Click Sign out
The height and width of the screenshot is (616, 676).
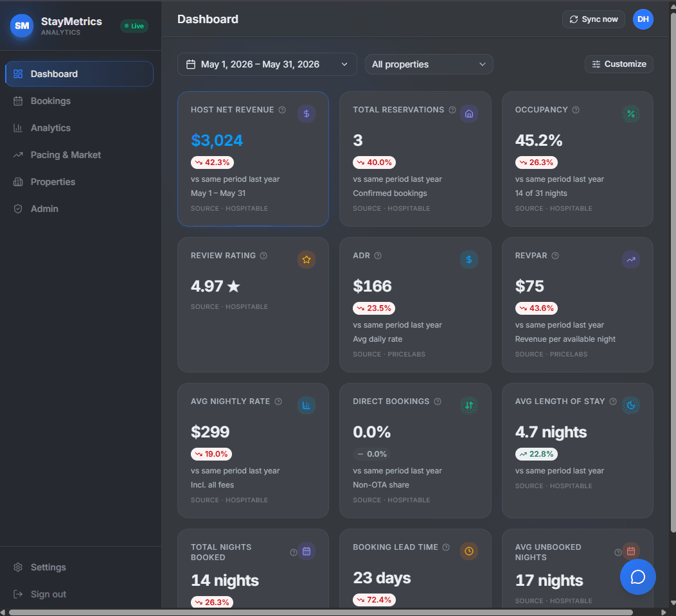79,594
